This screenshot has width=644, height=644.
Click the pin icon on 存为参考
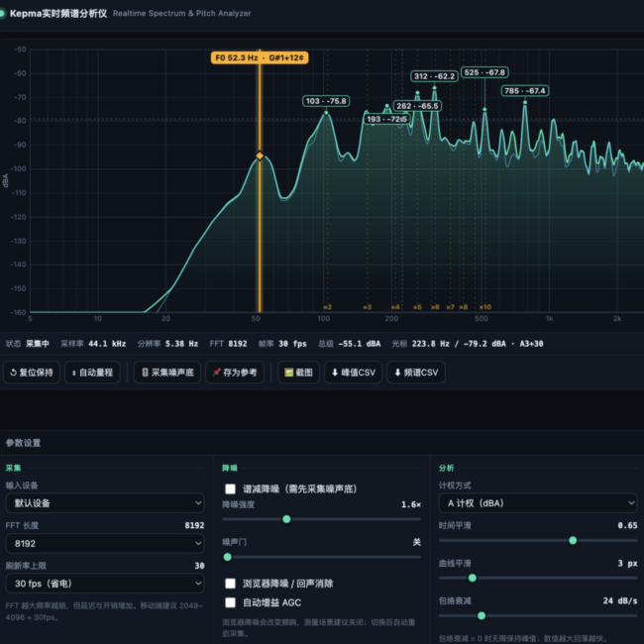(216, 373)
